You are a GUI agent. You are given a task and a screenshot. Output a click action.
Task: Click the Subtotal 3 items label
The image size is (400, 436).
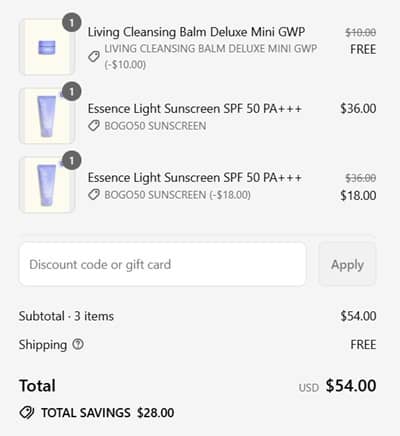66,316
